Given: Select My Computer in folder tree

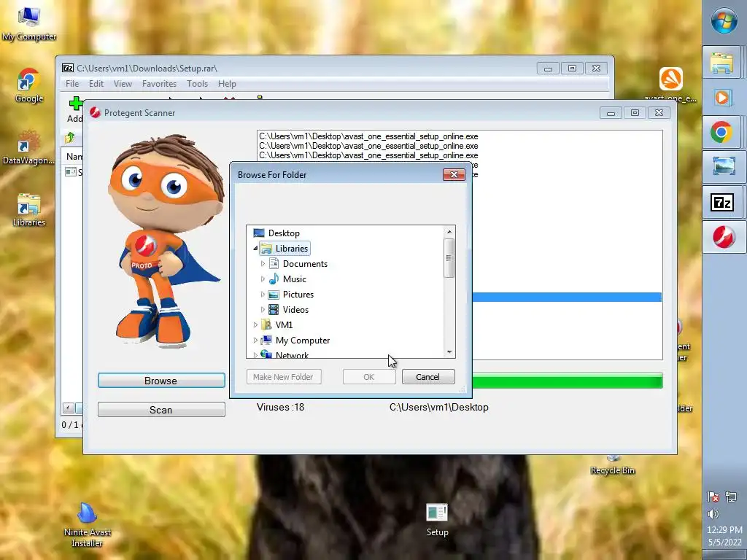Looking at the screenshot, I should [295, 340].
